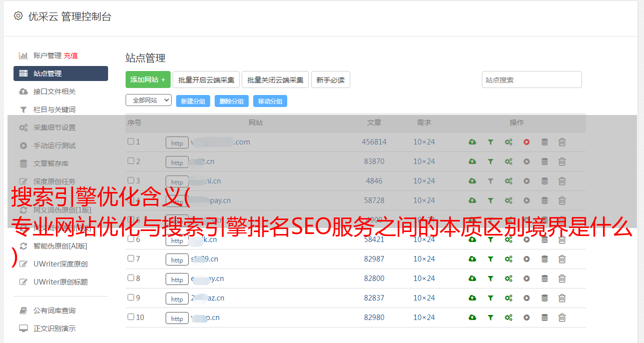This screenshot has width=644, height=343.
Task: Tick the checkbox for site row 2
Action: coord(131,161)
